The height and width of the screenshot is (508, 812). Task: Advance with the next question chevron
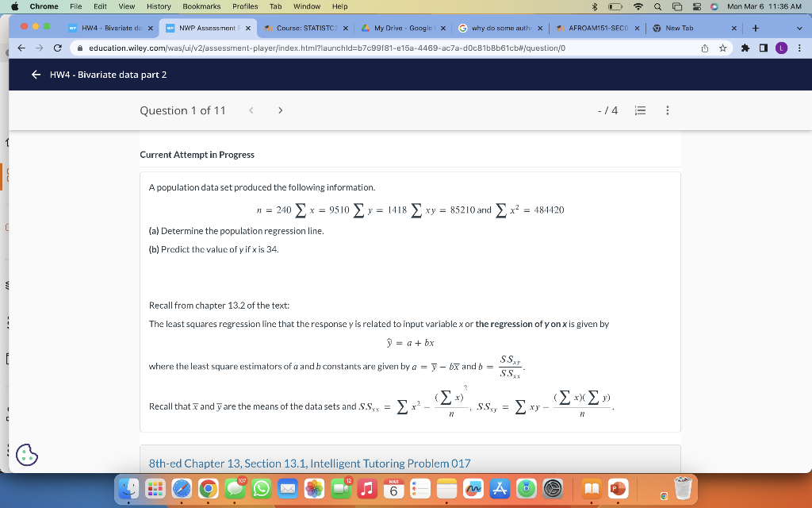280,110
